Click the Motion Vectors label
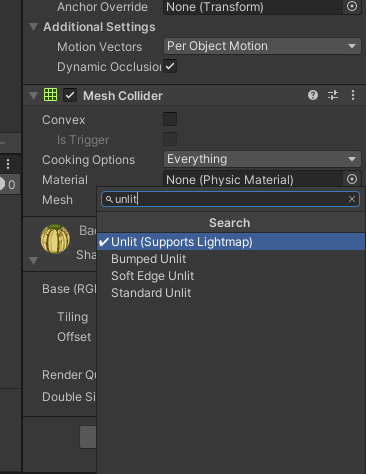This screenshot has height=474, width=366. 100,47
